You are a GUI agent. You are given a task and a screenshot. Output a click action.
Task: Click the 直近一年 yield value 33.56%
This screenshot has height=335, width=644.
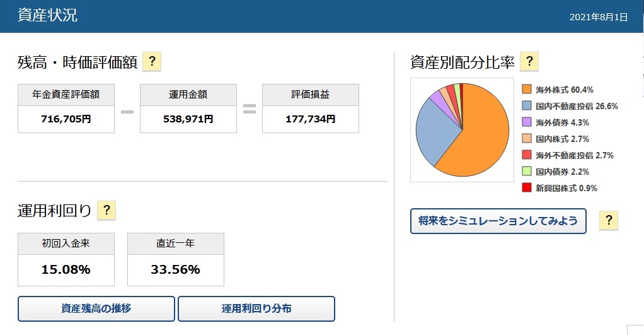point(175,269)
